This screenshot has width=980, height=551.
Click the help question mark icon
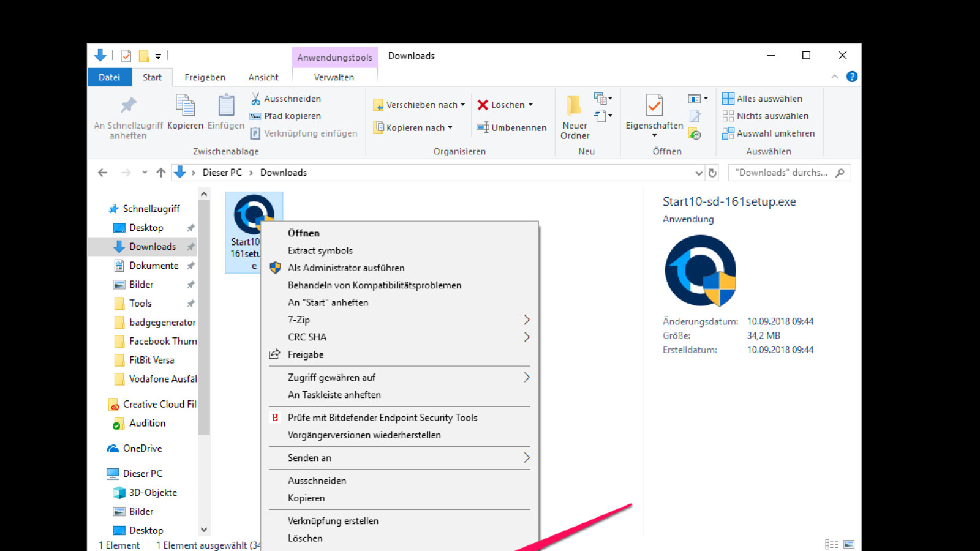click(x=851, y=77)
